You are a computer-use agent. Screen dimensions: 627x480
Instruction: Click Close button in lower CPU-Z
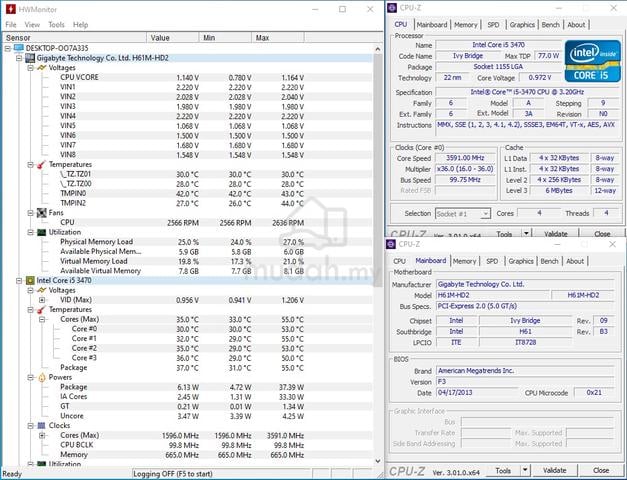pyautogui.click(x=601, y=470)
